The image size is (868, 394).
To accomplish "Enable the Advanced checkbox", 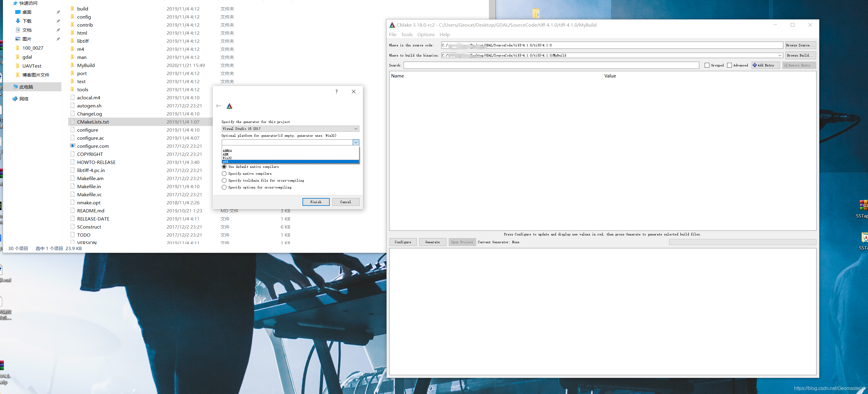I will 729,66.
